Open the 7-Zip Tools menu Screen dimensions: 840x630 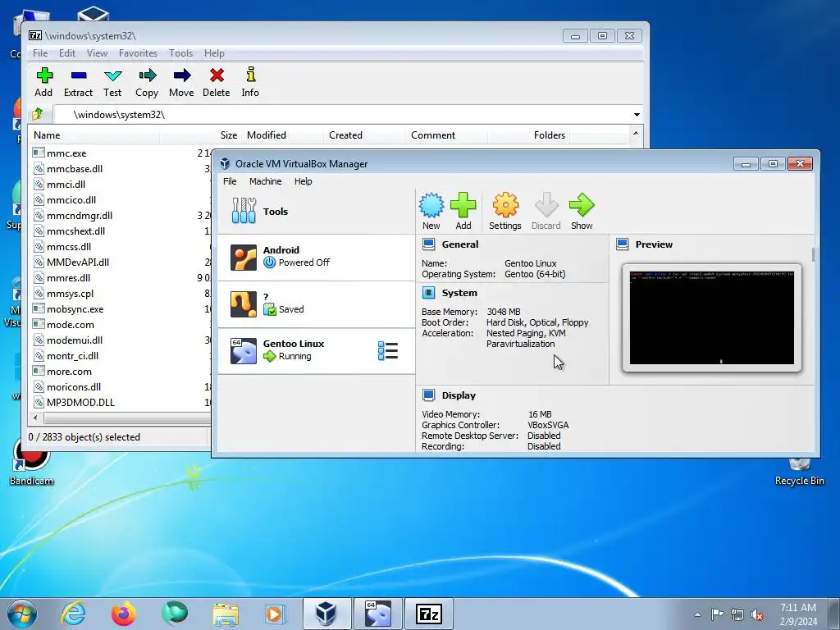pos(180,53)
